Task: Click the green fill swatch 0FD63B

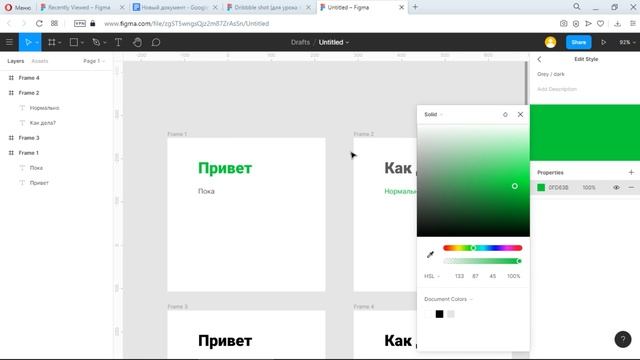Action: click(541, 187)
